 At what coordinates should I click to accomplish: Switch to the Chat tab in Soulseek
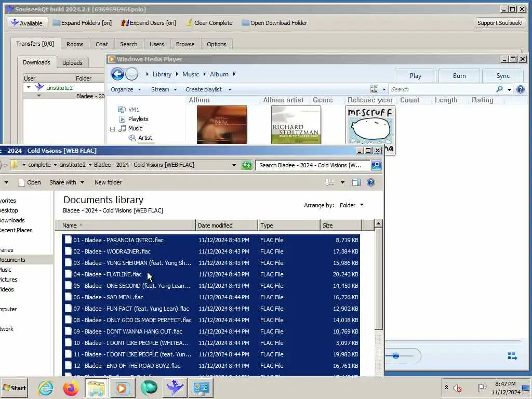[101, 44]
